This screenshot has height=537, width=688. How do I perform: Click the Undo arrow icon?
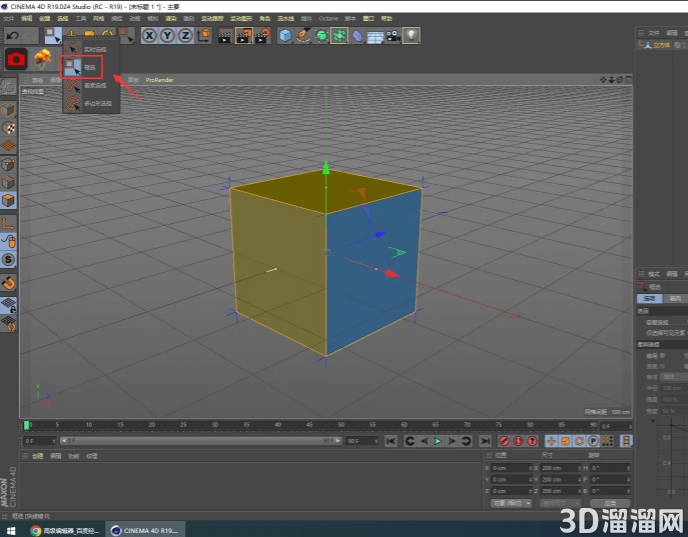tap(13, 36)
